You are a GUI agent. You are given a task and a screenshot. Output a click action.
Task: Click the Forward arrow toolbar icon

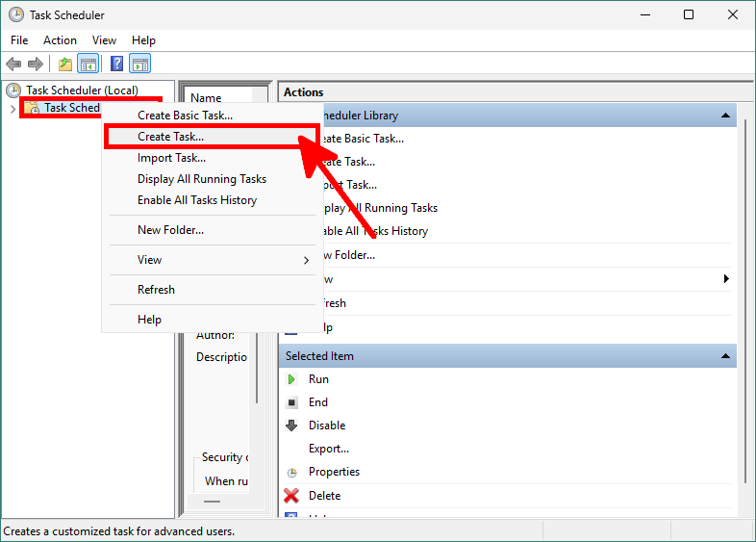[x=36, y=65]
